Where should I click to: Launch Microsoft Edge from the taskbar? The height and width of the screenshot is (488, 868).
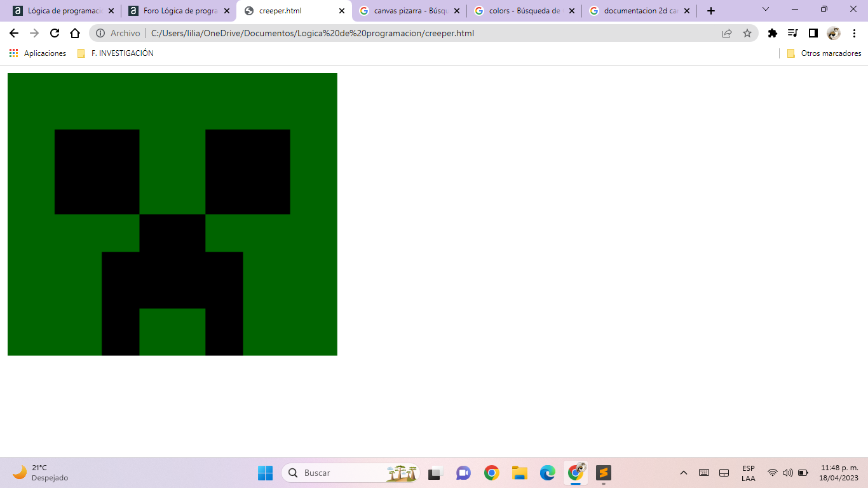[x=548, y=473]
